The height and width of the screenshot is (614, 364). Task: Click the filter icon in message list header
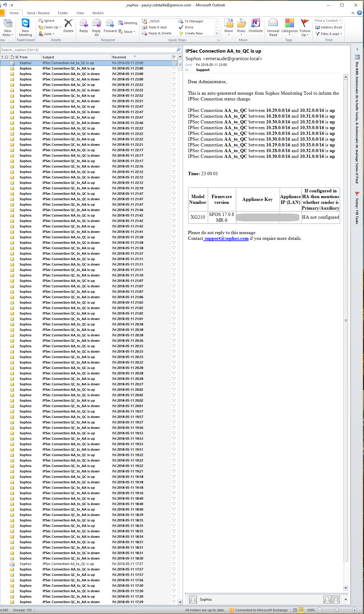[174, 57]
